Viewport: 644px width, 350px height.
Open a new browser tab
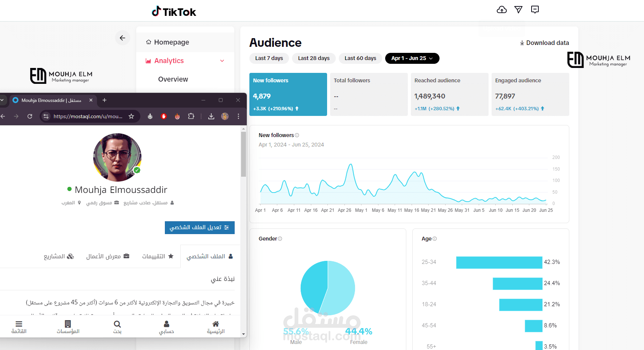coord(105,100)
